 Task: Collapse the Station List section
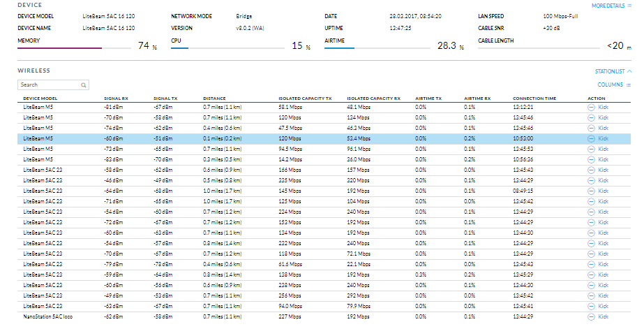[x=613, y=71]
